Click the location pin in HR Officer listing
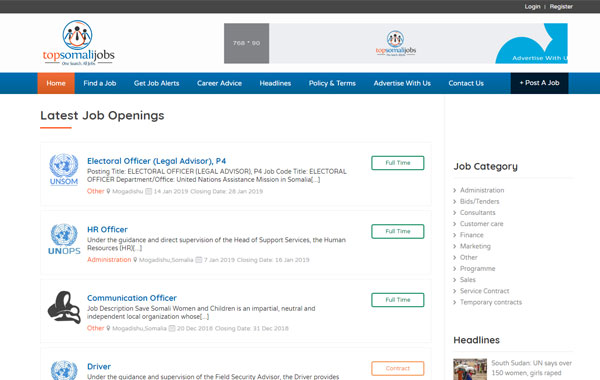 pos(135,259)
